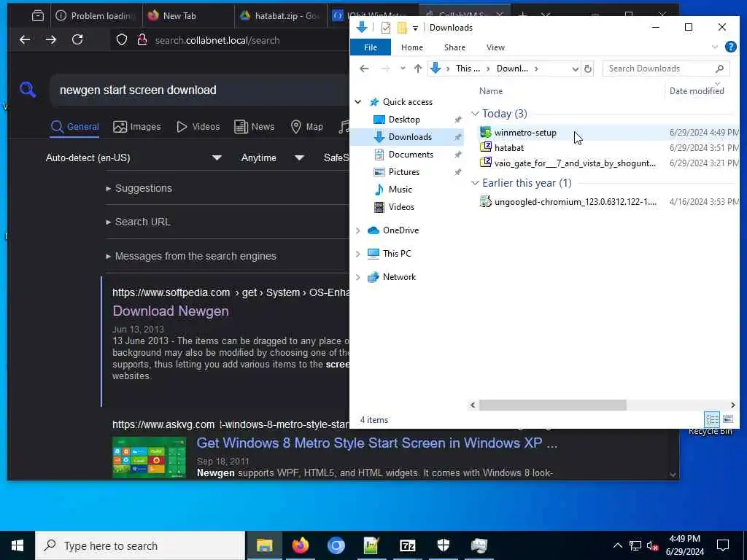This screenshot has width=747, height=560.
Task: Reload the browser page
Action: 77,40
